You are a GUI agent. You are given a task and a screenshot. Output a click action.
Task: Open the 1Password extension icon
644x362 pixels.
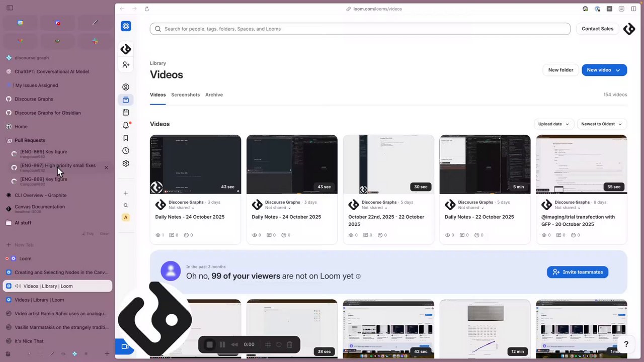597,9
